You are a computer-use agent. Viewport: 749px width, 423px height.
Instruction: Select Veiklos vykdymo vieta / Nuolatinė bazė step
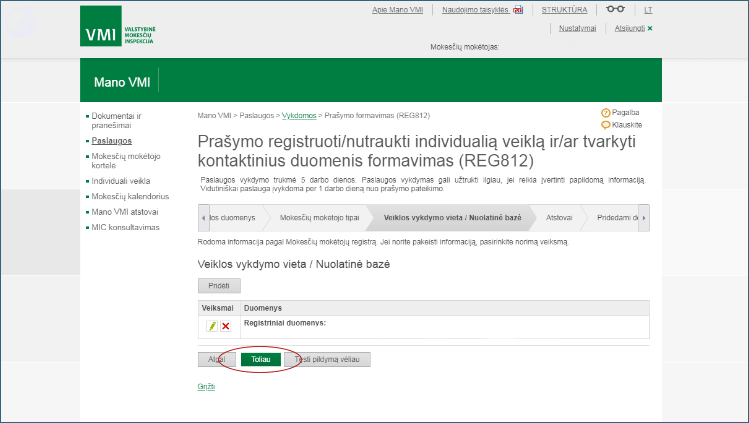click(x=452, y=218)
